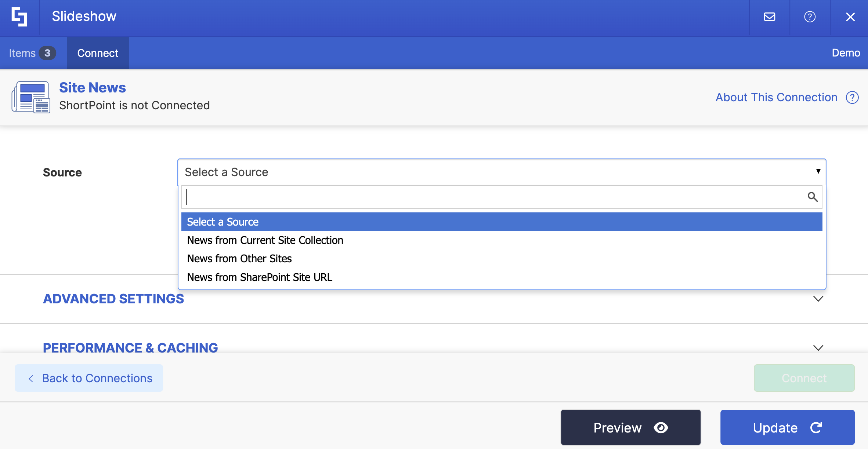The image size is (868, 449).
Task: Switch to the Items tab
Action: (x=23, y=53)
